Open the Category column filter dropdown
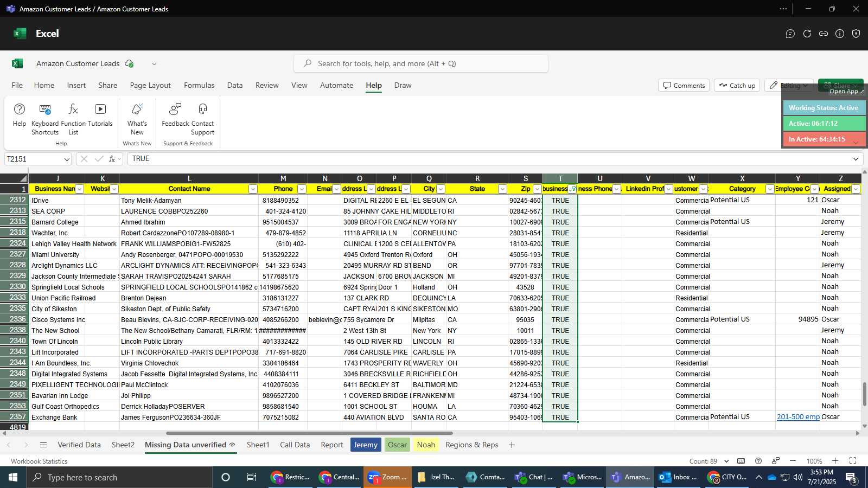The width and height of the screenshot is (868, 488). pyautogui.click(x=770, y=189)
